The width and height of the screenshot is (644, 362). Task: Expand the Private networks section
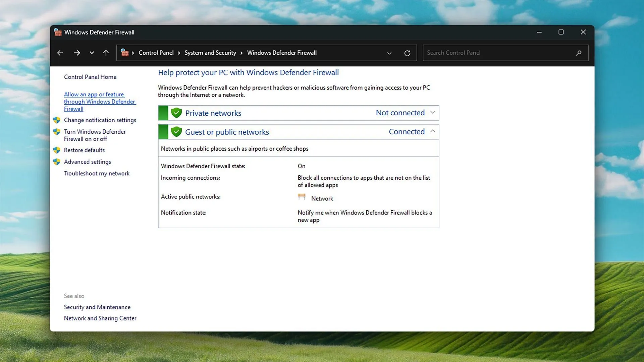click(x=432, y=113)
